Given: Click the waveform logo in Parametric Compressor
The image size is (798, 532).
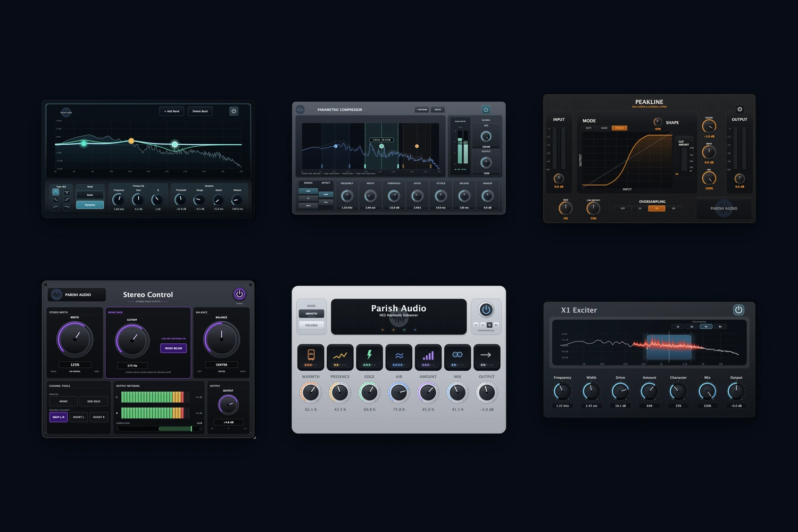Looking at the screenshot, I should coord(301,110).
